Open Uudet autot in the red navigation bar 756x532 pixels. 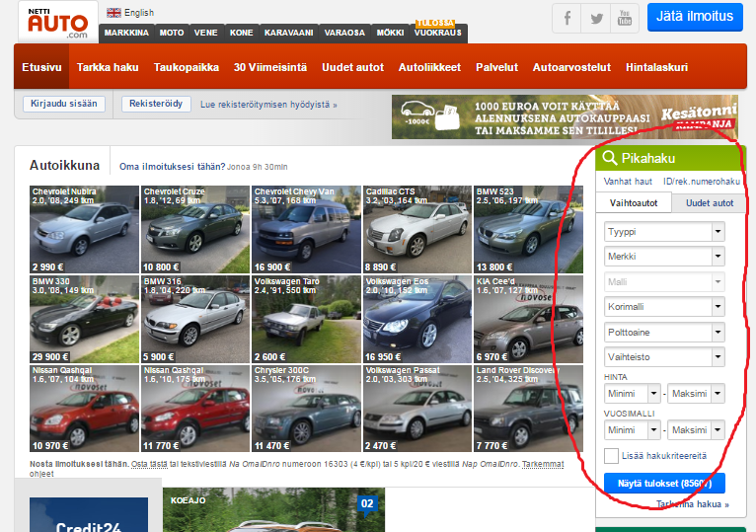(352, 67)
